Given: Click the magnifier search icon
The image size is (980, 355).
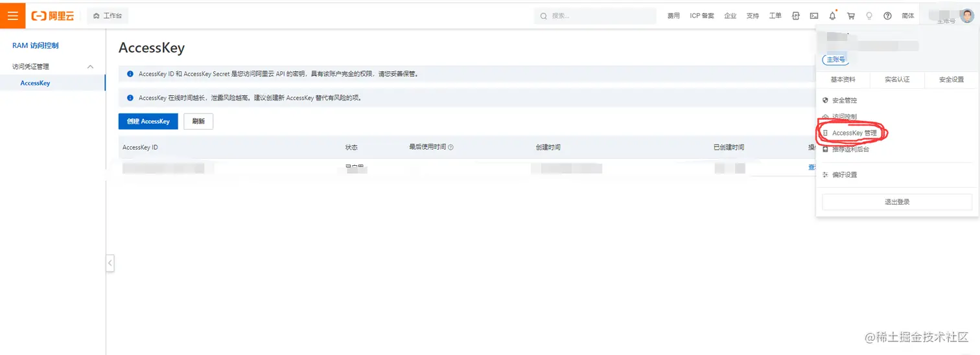Looking at the screenshot, I should click(x=544, y=16).
